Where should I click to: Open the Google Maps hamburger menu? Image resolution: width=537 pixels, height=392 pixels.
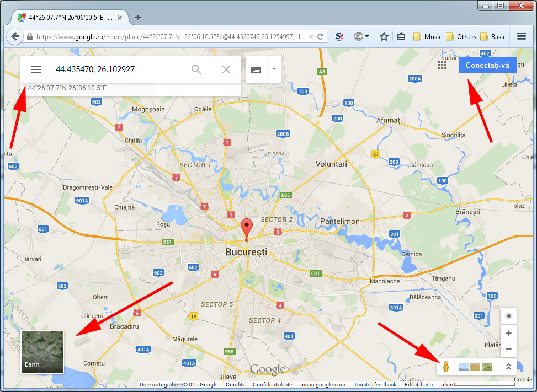pyautogui.click(x=36, y=69)
